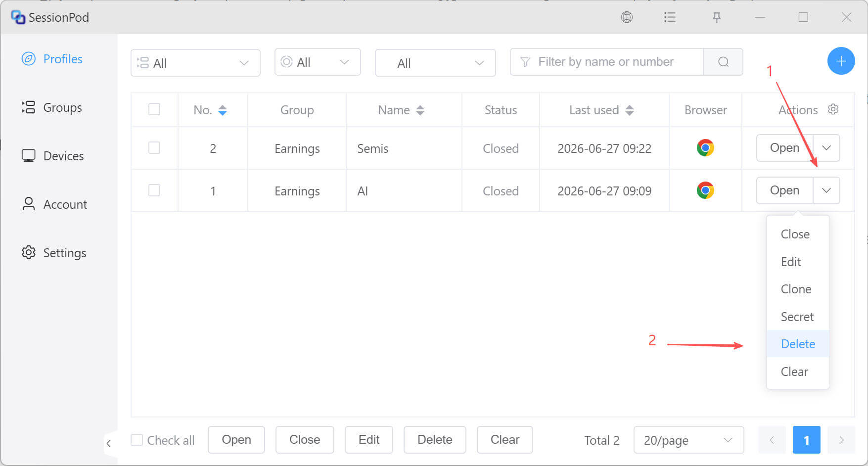Add a new profile with the plus button
This screenshot has width=868, height=466.
(841, 61)
